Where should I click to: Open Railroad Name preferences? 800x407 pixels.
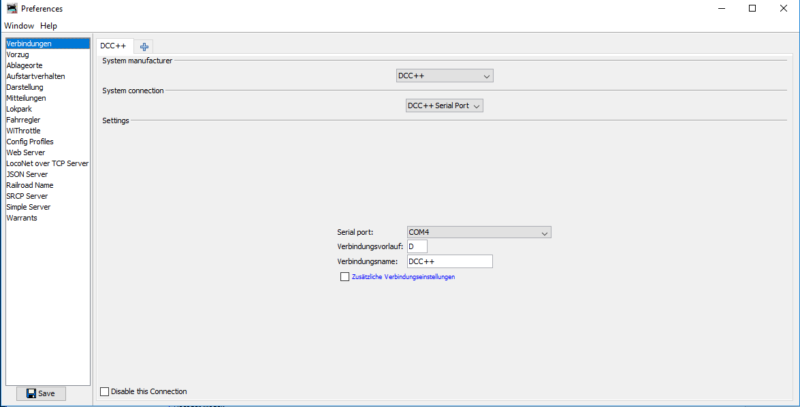pyautogui.click(x=48, y=185)
